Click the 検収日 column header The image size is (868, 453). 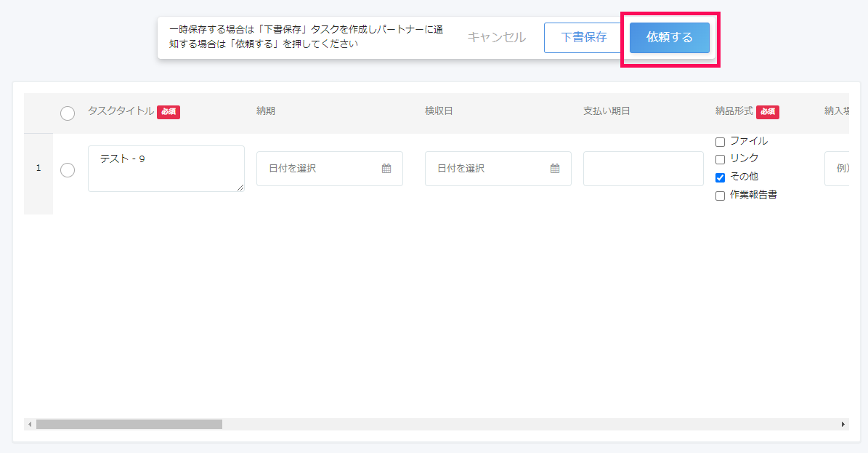pyautogui.click(x=439, y=111)
